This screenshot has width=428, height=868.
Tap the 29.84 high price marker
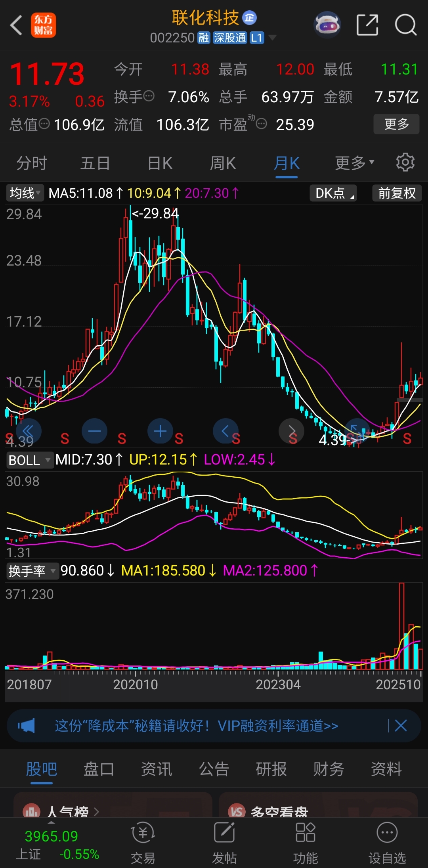(155, 213)
